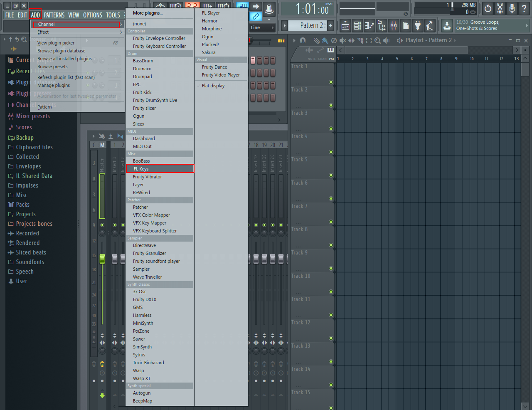Toggle the green mute light of Track 5

(331, 175)
